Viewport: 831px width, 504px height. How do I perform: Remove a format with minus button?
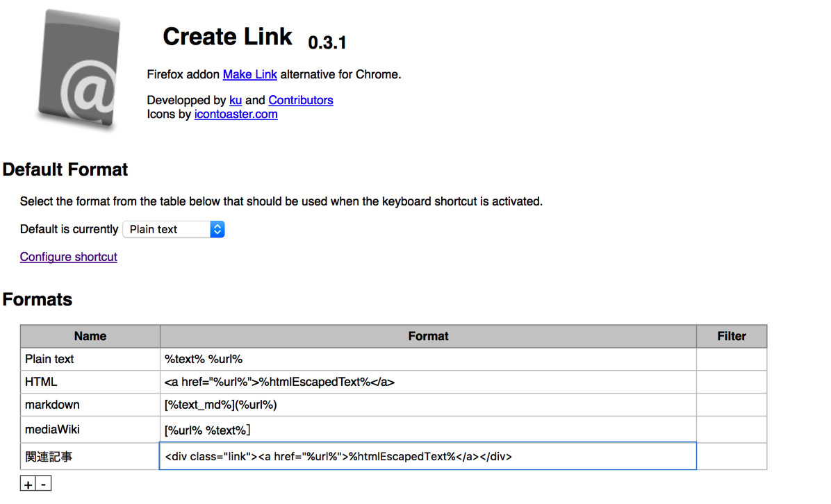coord(44,483)
